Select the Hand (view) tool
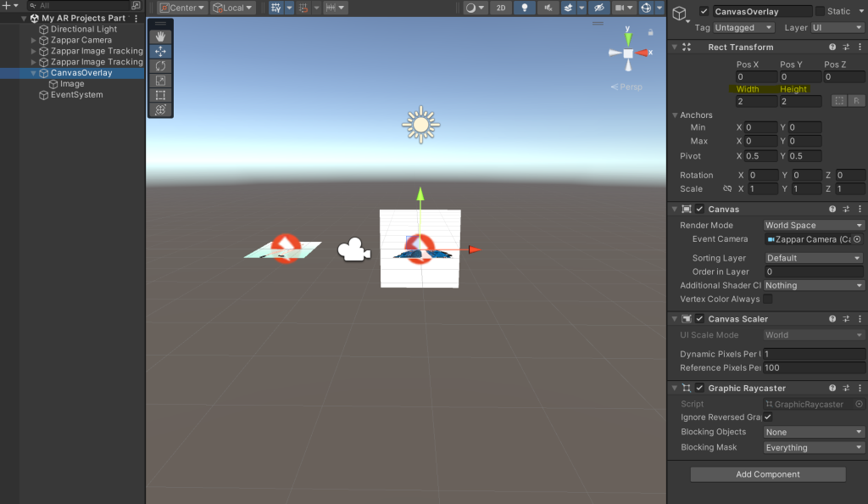 coord(160,37)
